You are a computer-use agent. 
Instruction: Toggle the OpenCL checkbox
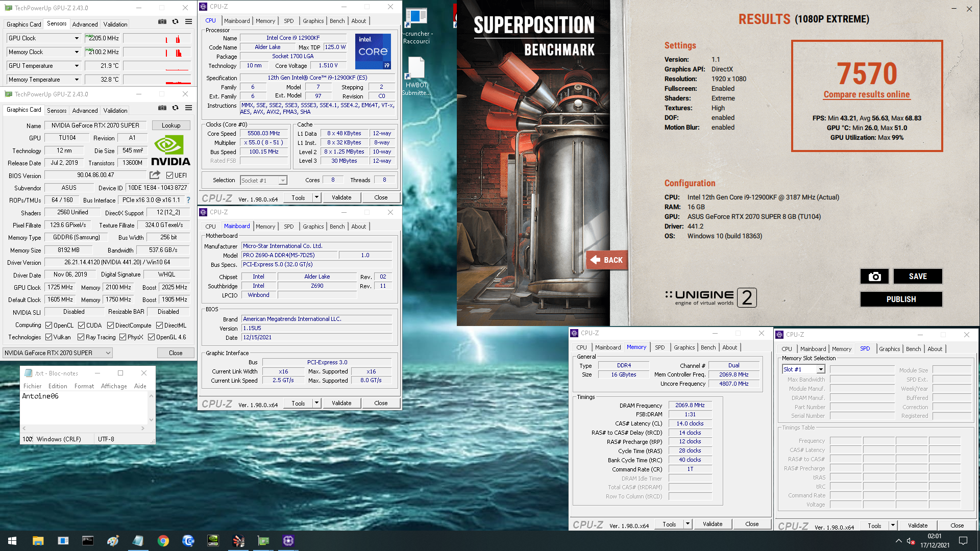pos(48,325)
